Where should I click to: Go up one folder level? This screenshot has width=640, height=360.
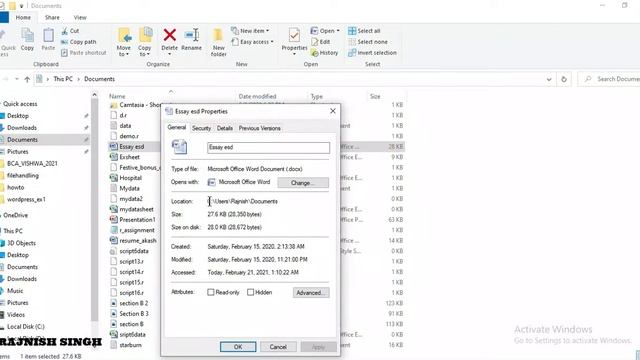point(27,79)
